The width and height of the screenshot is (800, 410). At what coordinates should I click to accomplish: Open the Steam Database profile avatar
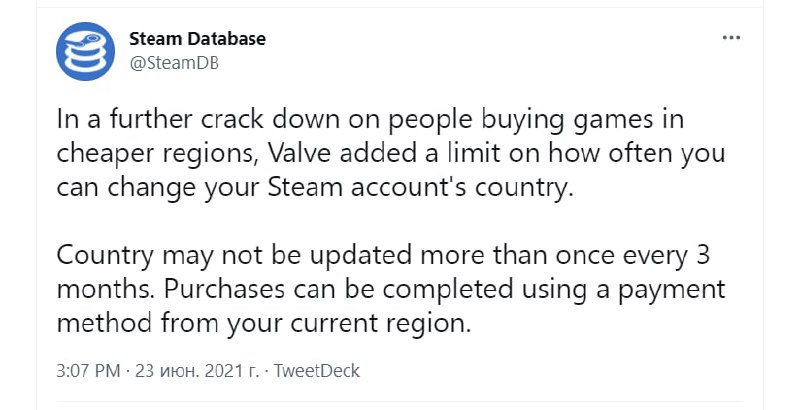87,52
